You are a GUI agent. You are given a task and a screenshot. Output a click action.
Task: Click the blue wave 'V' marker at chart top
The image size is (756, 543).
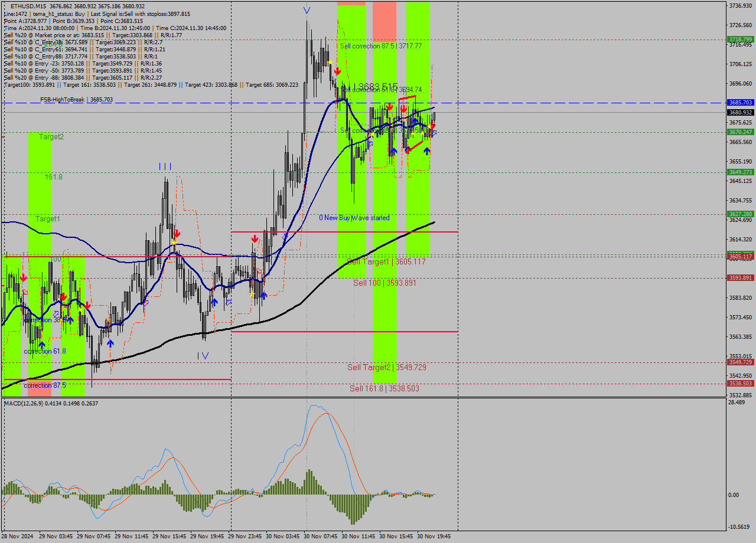307,10
